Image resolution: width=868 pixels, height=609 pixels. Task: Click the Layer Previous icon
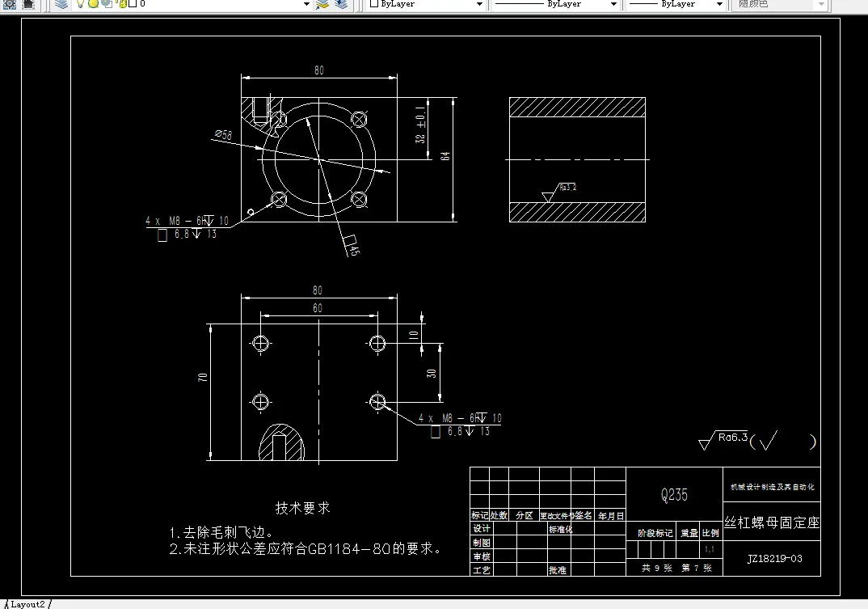coord(341,4)
